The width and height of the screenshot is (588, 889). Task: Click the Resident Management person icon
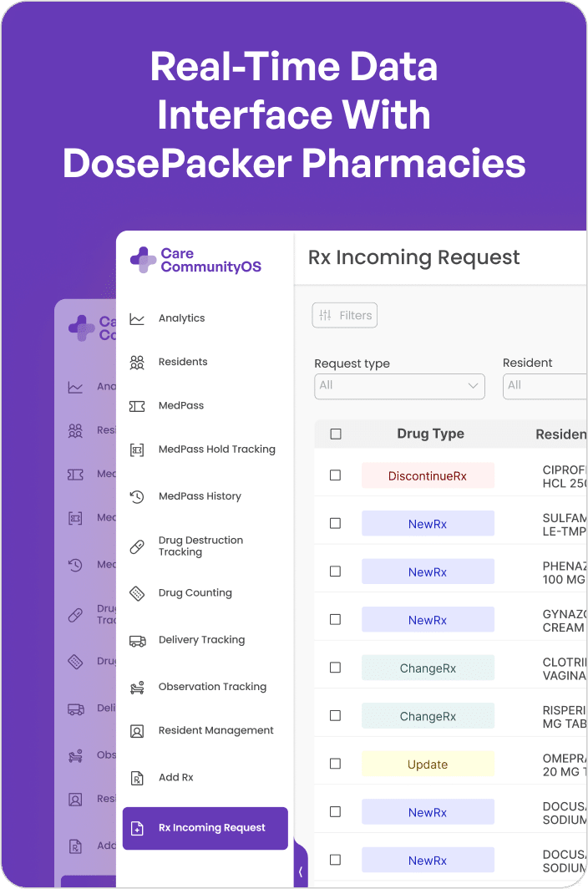point(137,731)
